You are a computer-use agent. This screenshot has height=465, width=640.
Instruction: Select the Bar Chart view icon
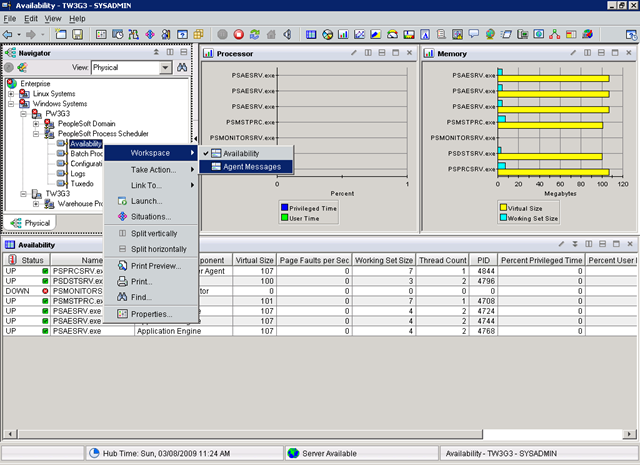[x=343, y=35]
